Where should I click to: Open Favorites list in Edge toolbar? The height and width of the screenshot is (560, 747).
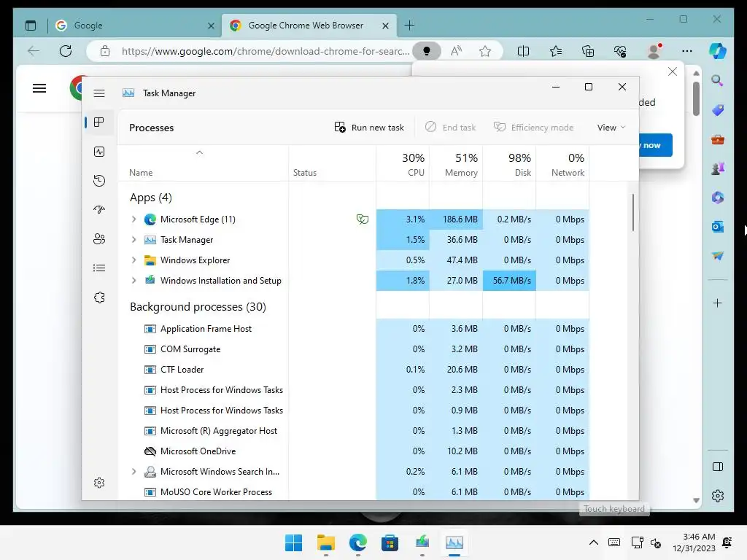[x=555, y=51]
